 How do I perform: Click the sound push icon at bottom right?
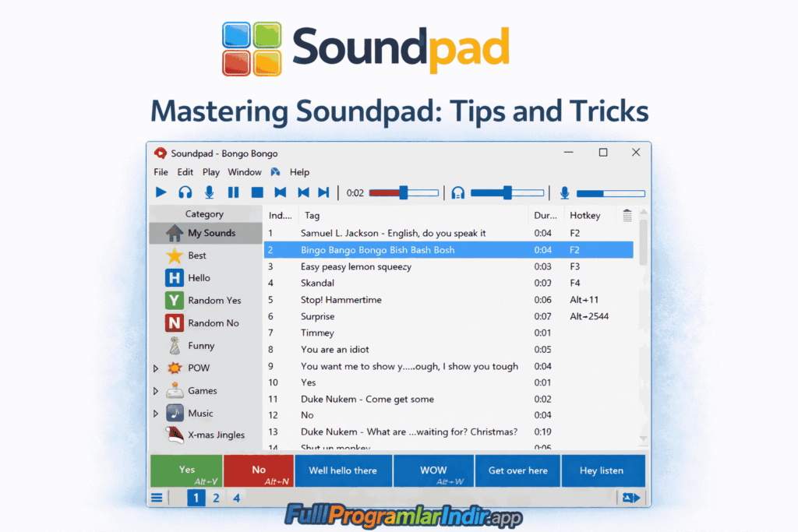[x=630, y=497]
